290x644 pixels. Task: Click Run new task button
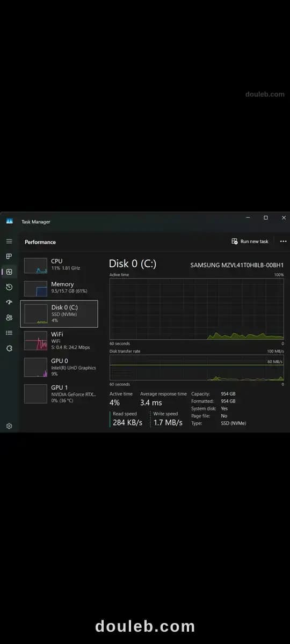[250, 241]
